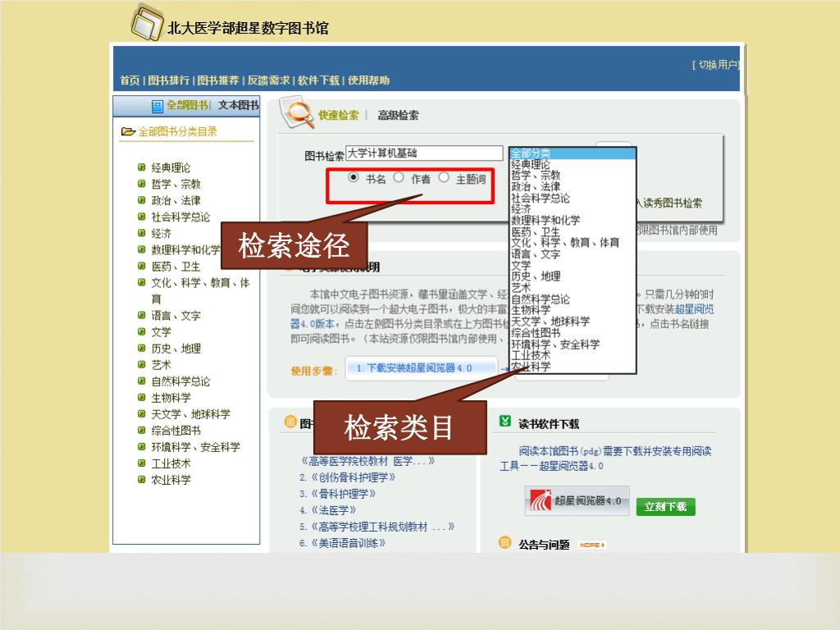Click the green bullet beside 生物科学
Viewport: 840px width, 630px height.
(x=141, y=398)
